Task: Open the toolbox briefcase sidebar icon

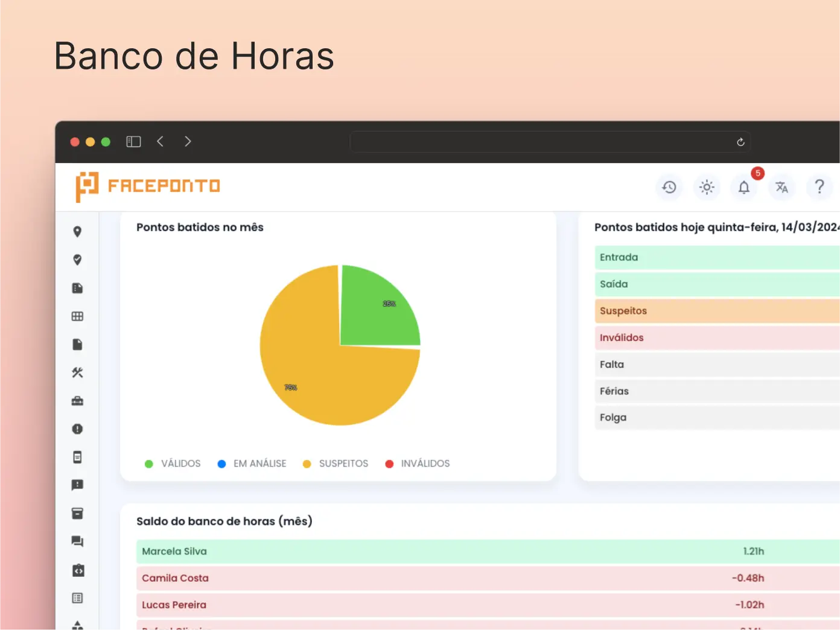Action: 77,401
